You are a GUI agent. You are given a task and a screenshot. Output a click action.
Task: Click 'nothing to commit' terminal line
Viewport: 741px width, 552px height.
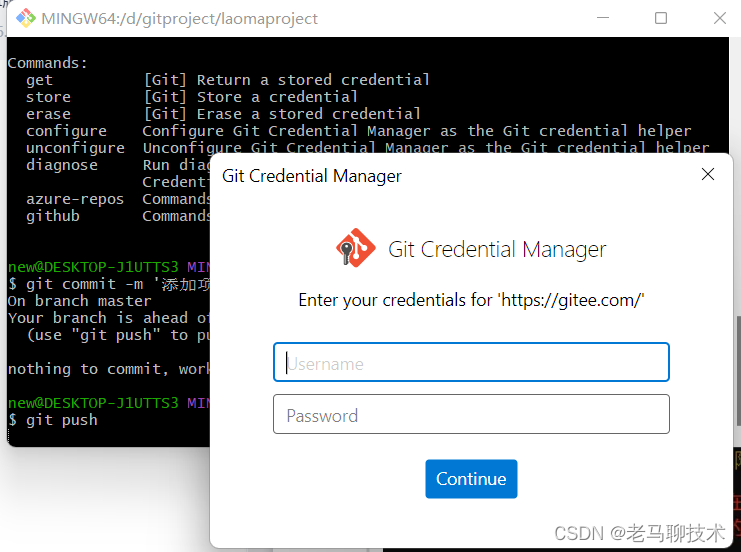click(108, 369)
